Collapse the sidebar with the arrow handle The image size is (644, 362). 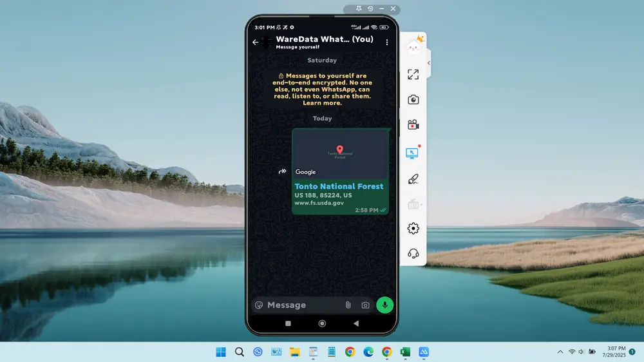point(429,63)
